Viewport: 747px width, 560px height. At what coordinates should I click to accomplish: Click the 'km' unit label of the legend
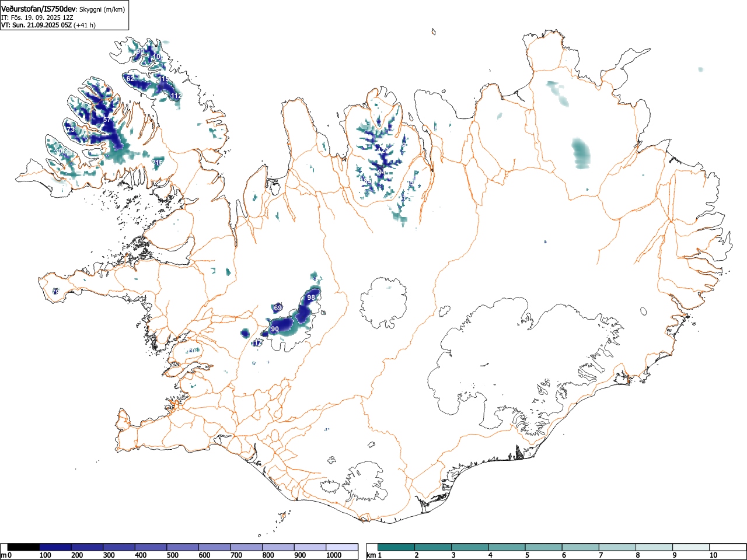tap(371, 555)
